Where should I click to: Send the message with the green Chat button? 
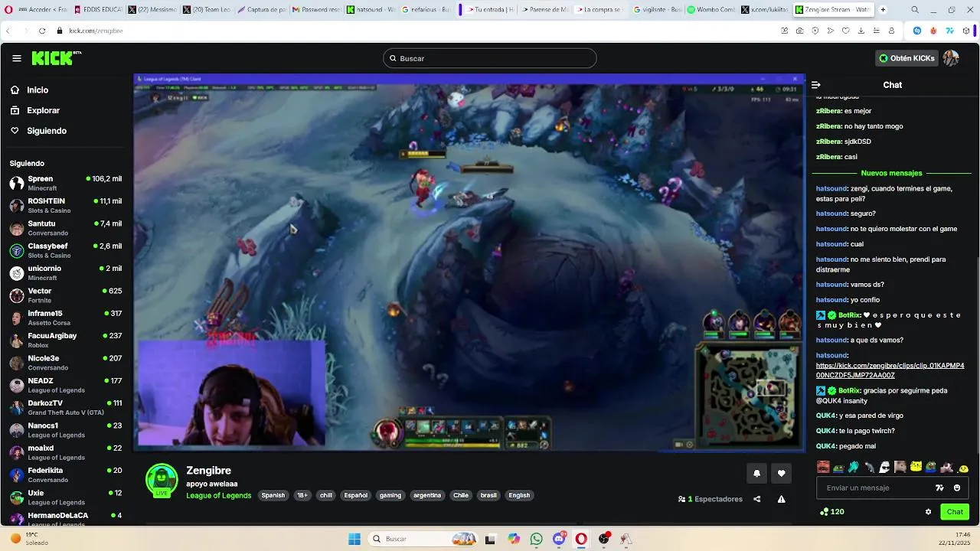(955, 511)
